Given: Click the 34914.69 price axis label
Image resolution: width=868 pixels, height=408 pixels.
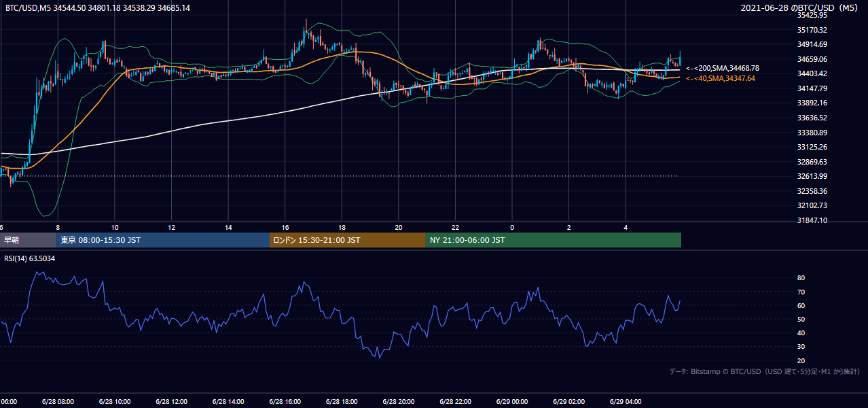Looking at the screenshot, I should 812,44.
